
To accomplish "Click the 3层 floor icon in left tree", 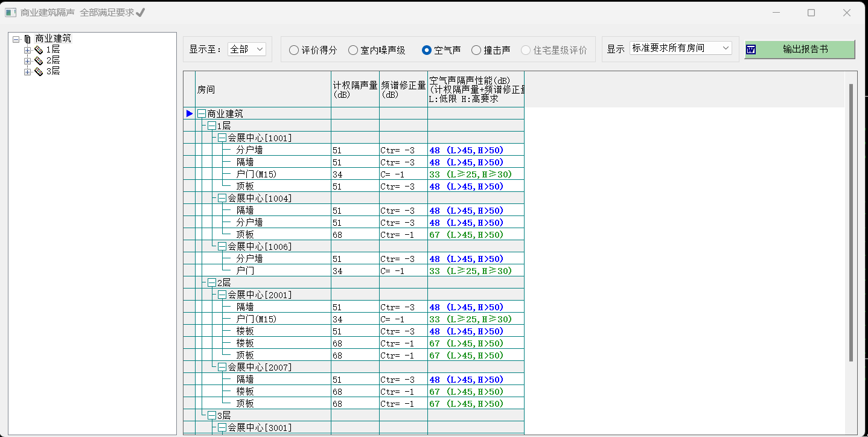I will [39, 72].
